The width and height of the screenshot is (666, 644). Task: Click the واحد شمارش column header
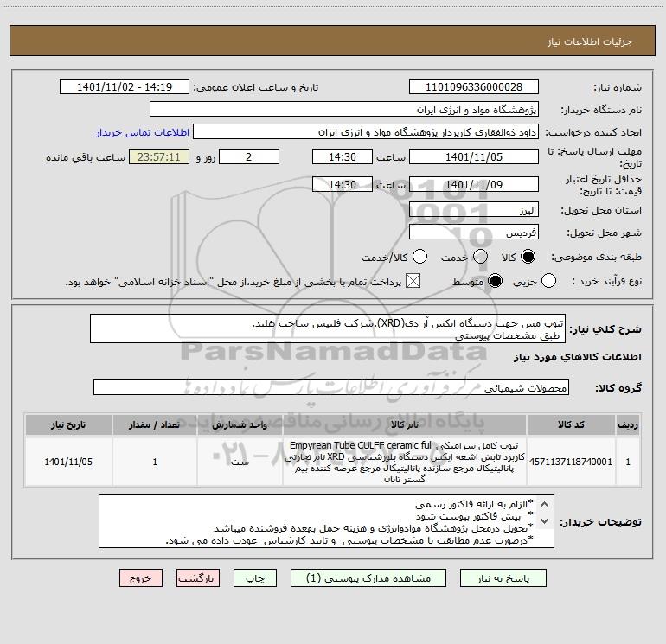[x=240, y=424]
